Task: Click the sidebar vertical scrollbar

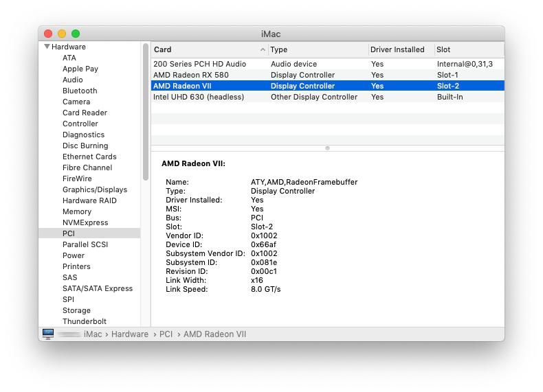Action: (146, 112)
